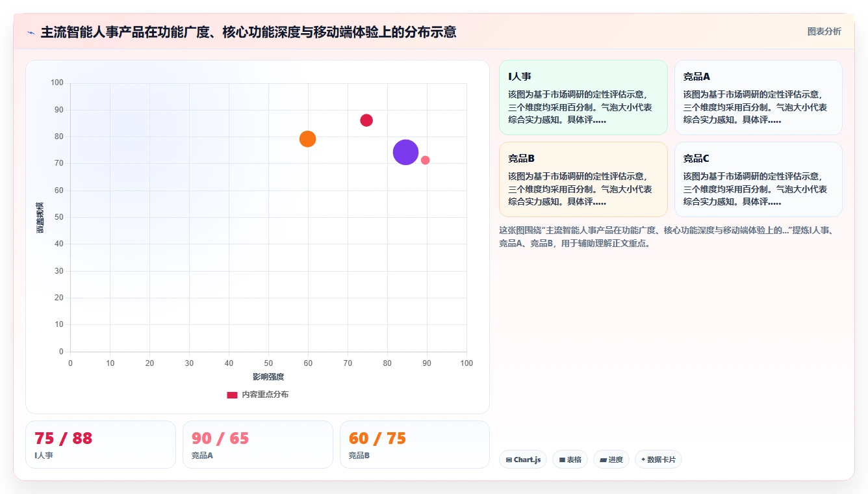Click the 覆盖规模 y-axis label

point(40,218)
